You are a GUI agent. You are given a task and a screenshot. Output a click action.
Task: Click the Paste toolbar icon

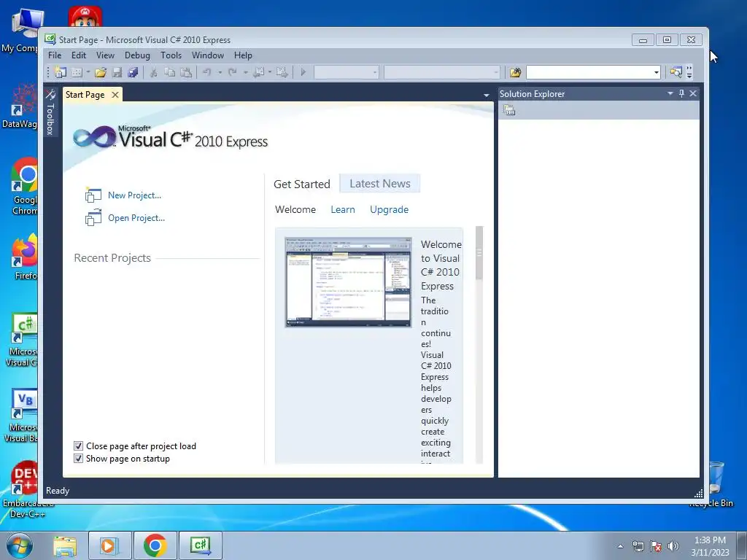(x=186, y=72)
